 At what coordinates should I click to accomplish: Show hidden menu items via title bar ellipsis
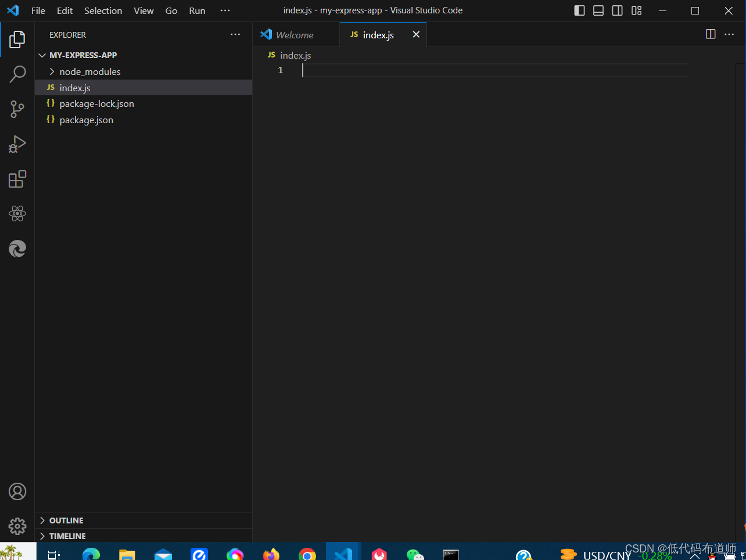point(225,10)
